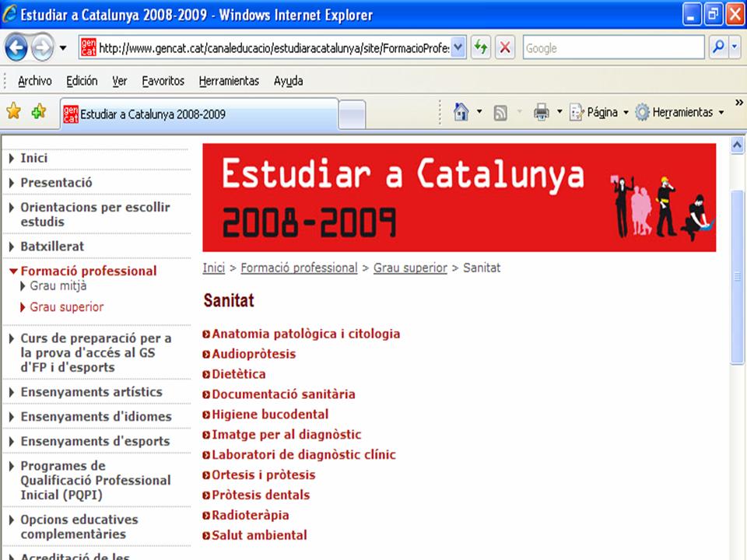Open Batxillerat in the sidebar
747x560 pixels.
pos(52,247)
